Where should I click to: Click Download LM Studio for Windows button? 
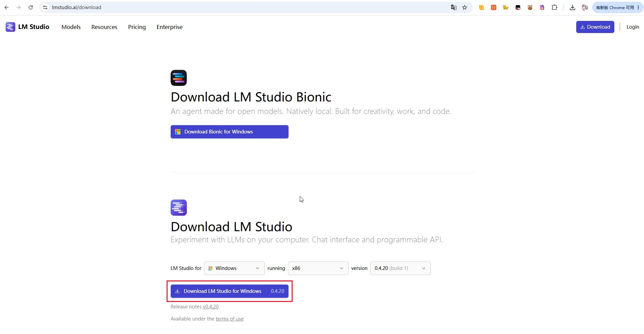pos(230,291)
